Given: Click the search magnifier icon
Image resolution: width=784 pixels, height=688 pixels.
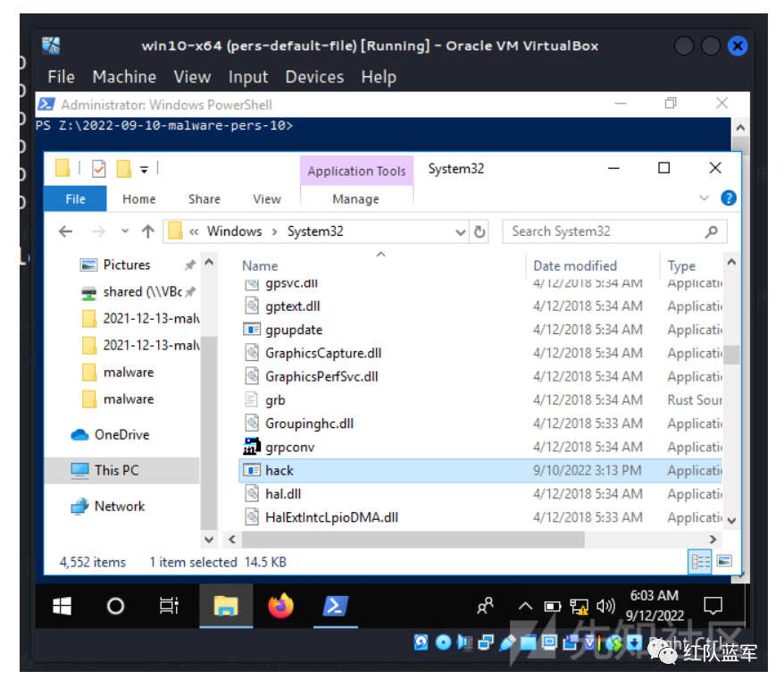Looking at the screenshot, I should (x=712, y=231).
